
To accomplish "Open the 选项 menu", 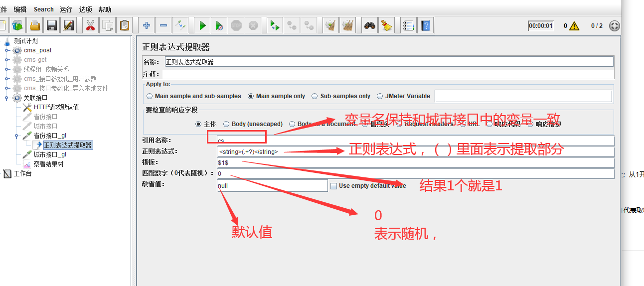I will pyautogui.click(x=86, y=9).
